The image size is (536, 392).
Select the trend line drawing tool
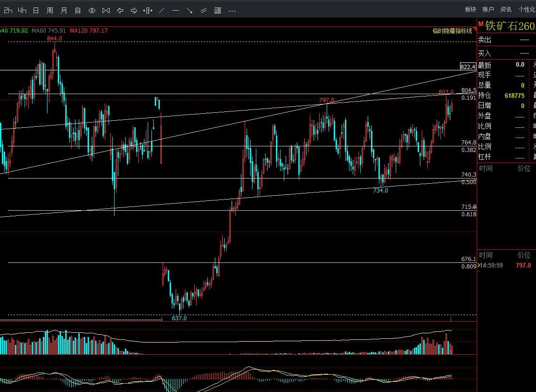[x=162, y=11]
